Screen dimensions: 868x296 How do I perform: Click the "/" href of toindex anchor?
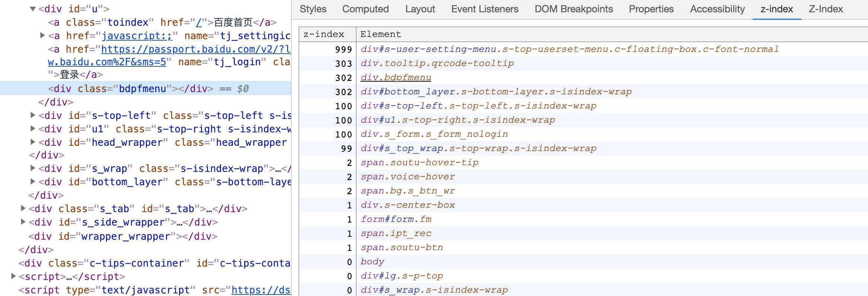tap(199, 22)
